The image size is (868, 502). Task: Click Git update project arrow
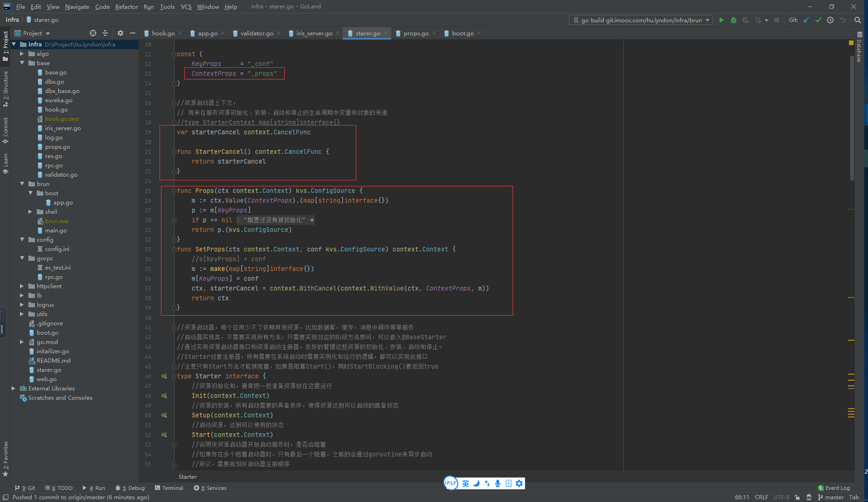pyautogui.click(x=806, y=20)
